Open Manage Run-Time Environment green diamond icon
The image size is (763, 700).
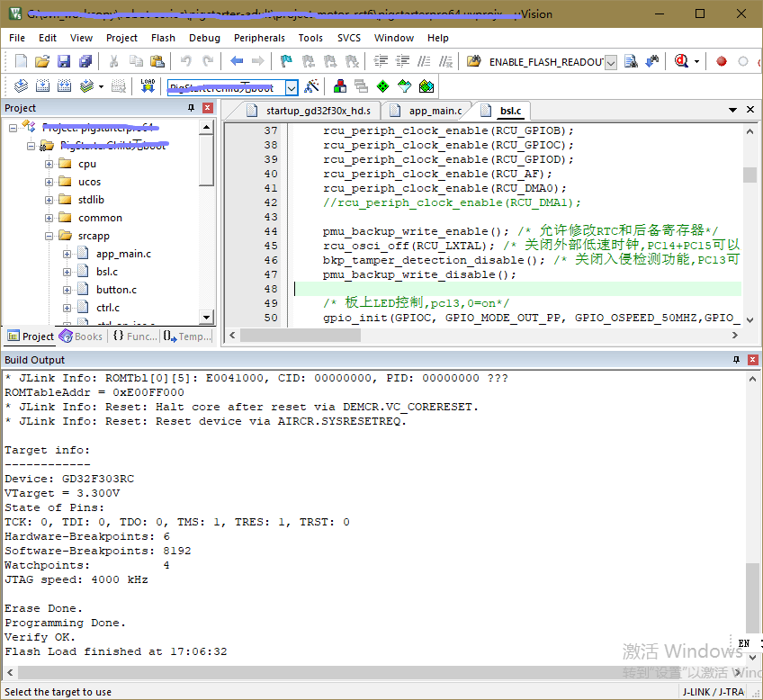[x=382, y=86]
